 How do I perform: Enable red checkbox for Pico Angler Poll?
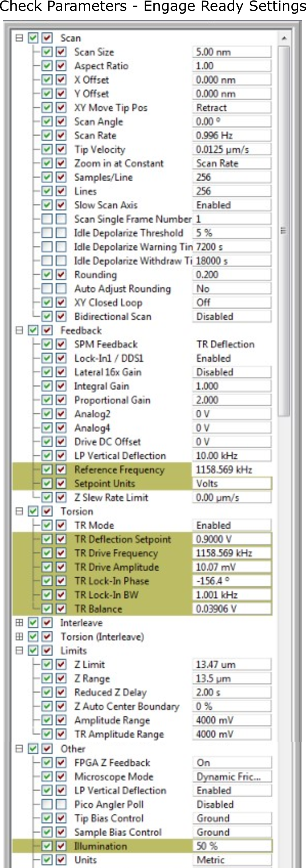pyautogui.click(x=61, y=804)
